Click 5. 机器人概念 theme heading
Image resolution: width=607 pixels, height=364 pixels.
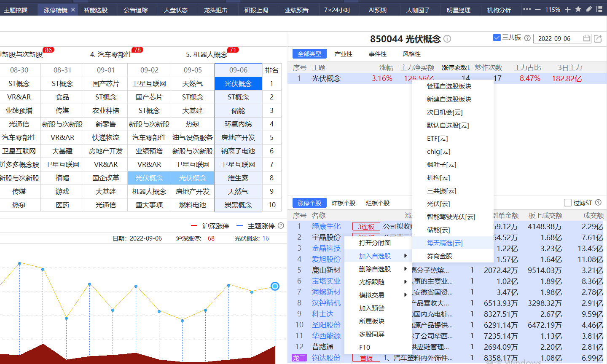(207, 54)
